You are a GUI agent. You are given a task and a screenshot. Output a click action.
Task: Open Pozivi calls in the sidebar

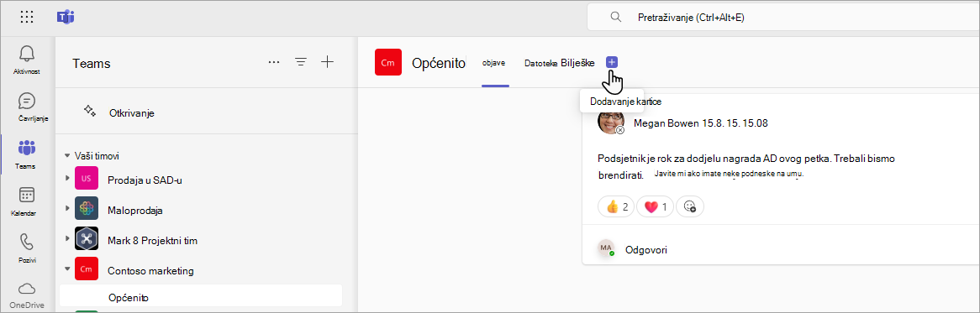click(27, 248)
